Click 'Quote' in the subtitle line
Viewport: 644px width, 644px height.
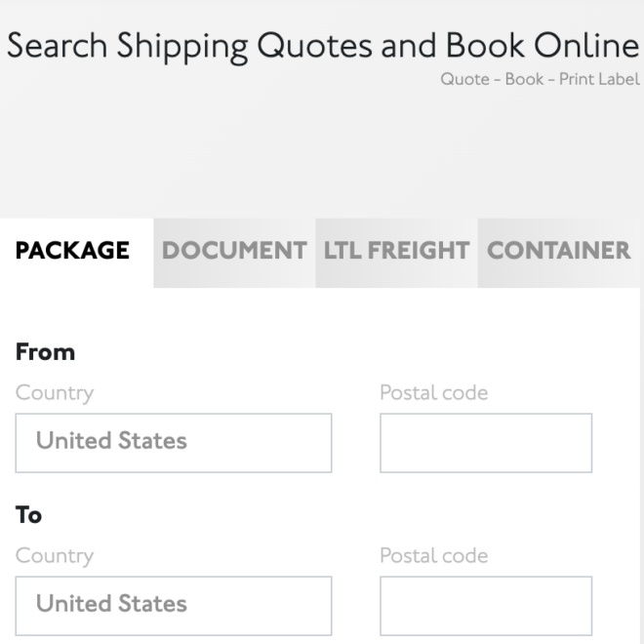coord(464,80)
